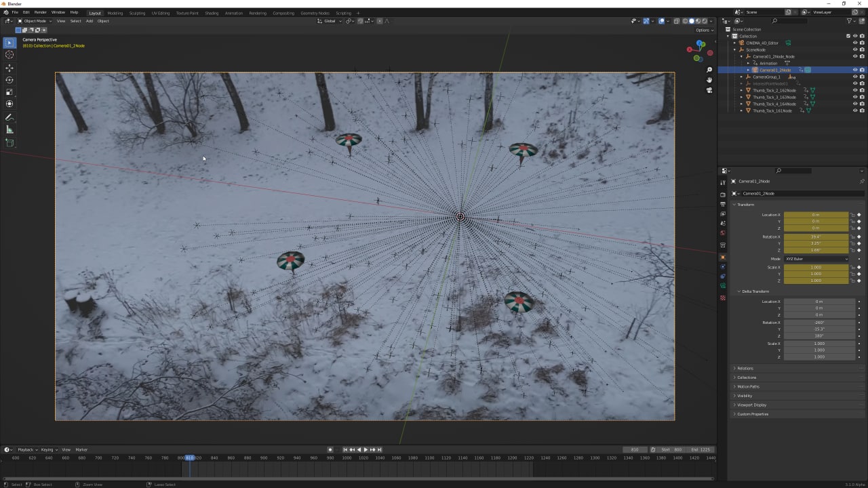Click the timeline End frame field
The width and height of the screenshot is (868, 488).
[x=701, y=449]
